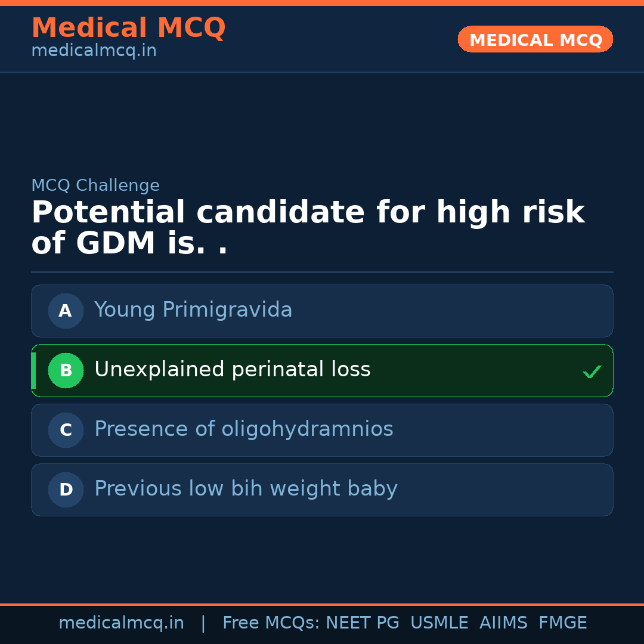Click the Medical MCQ header title
The width and height of the screenshot is (644, 644).
tap(128, 28)
